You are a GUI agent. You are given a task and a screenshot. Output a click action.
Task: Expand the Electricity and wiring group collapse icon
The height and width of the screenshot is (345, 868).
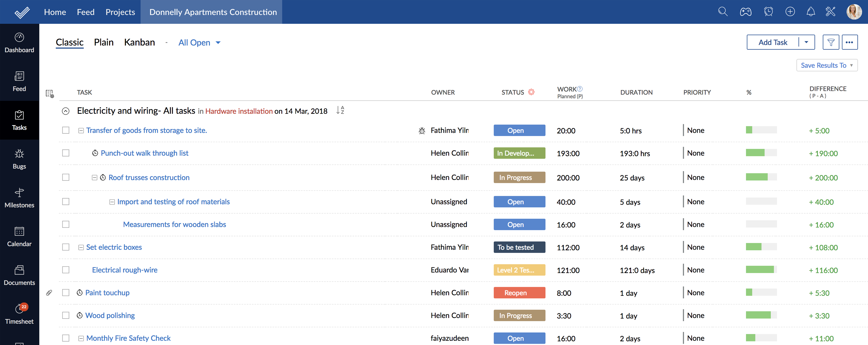pos(66,111)
